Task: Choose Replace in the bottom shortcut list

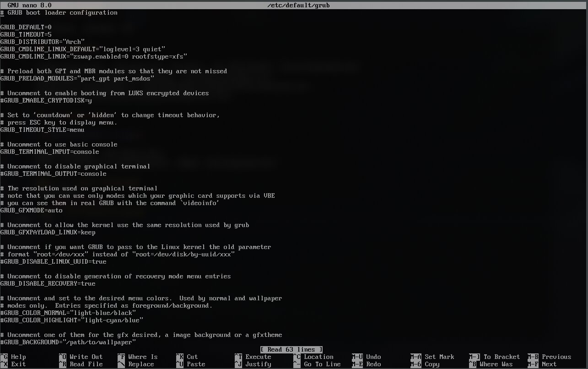Action: 141,364
